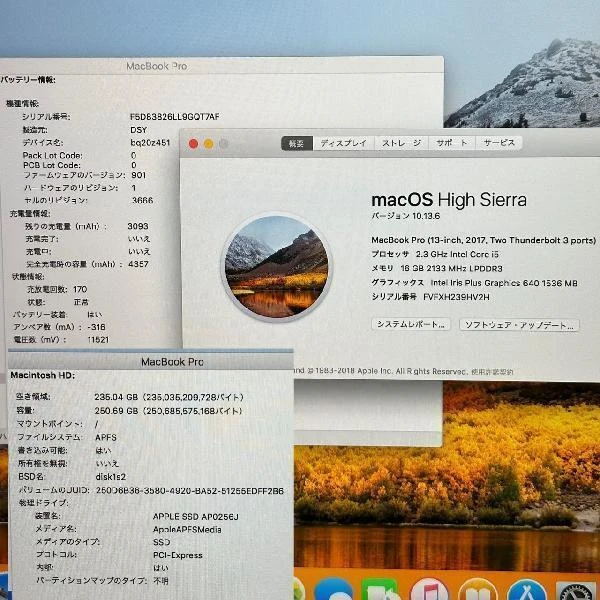Select the MacBook Pro (13-inch, 2017) model line
600x600 pixels.
point(483,240)
